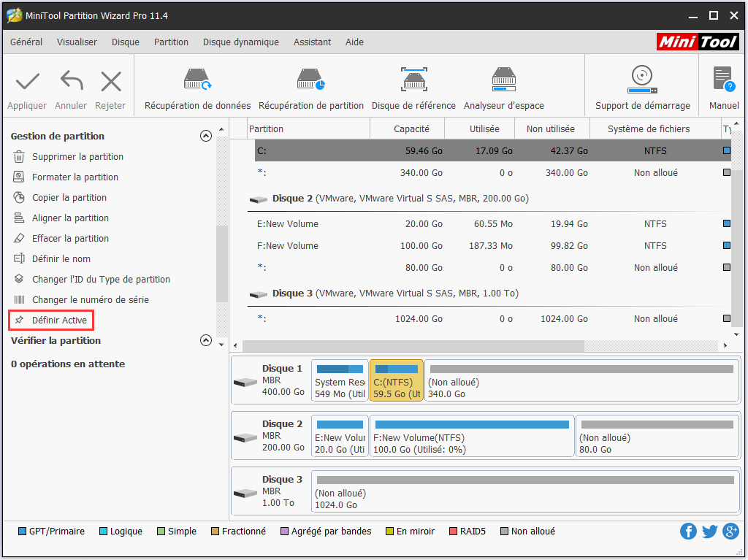Click GPT/Primaire blue legend swatch
Screen dimensions: 748x560
(x=22, y=531)
